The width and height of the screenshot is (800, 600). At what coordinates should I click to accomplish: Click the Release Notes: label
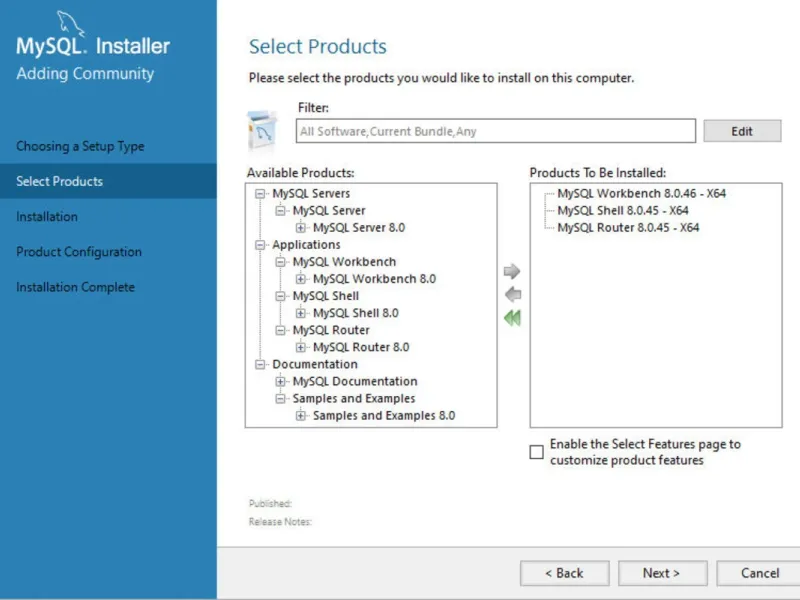coord(280,521)
